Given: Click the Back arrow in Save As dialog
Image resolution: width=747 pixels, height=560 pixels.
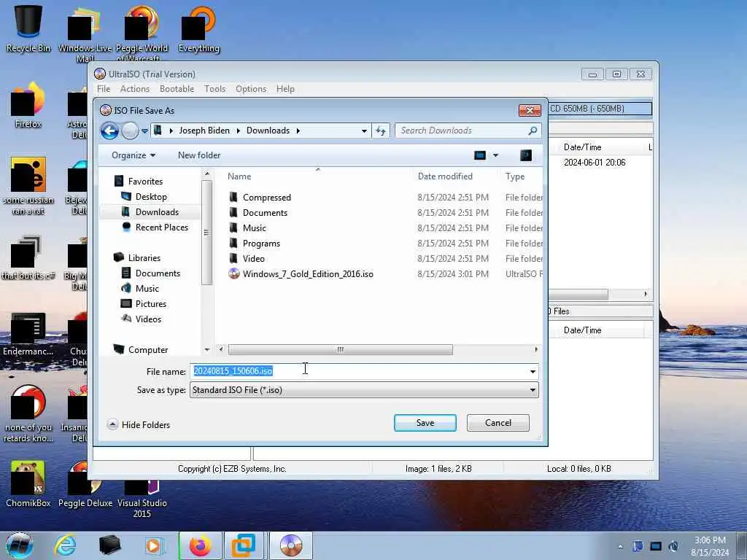Looking at the screenshot, I should coord(109,131).
